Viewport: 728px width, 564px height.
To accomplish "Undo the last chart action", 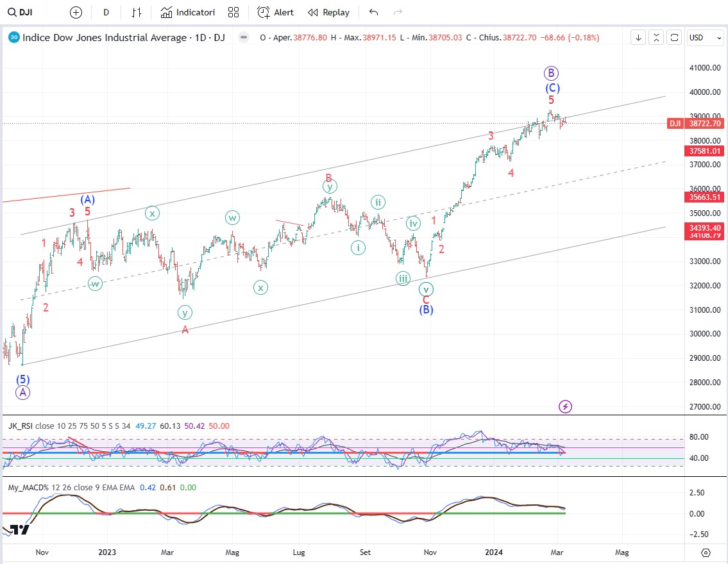I will coord(374,13).
